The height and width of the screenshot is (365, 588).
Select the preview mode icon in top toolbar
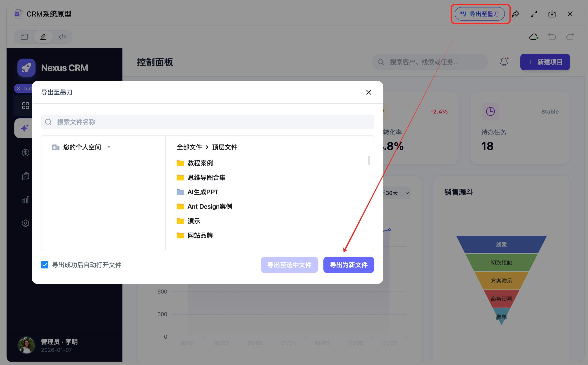[24, 37]
